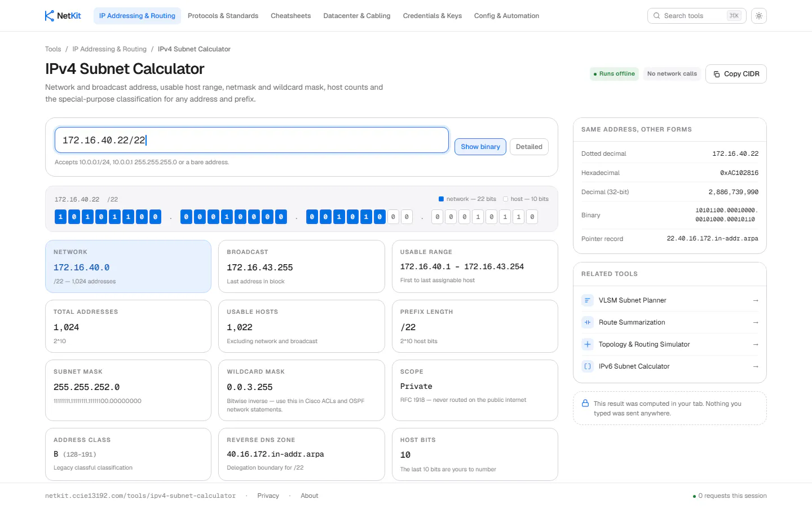
Task: Open the Config & Automation menu
Action: [x=506, y=16]
